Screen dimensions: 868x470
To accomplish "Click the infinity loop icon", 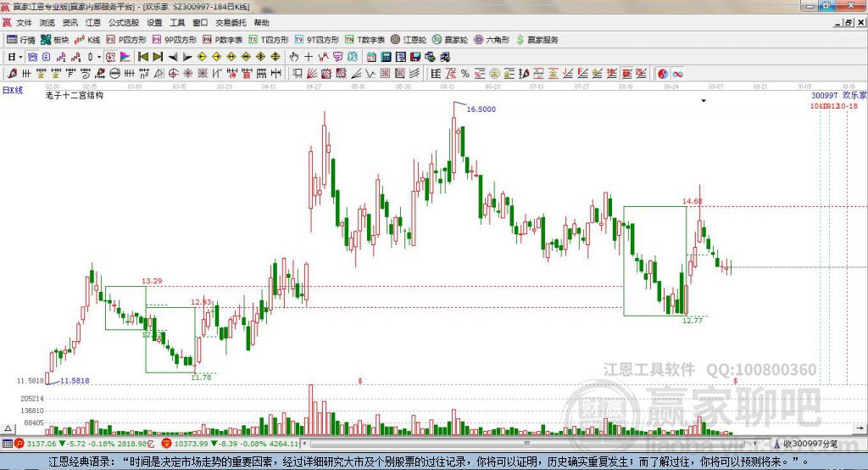I will coord(677,74).
